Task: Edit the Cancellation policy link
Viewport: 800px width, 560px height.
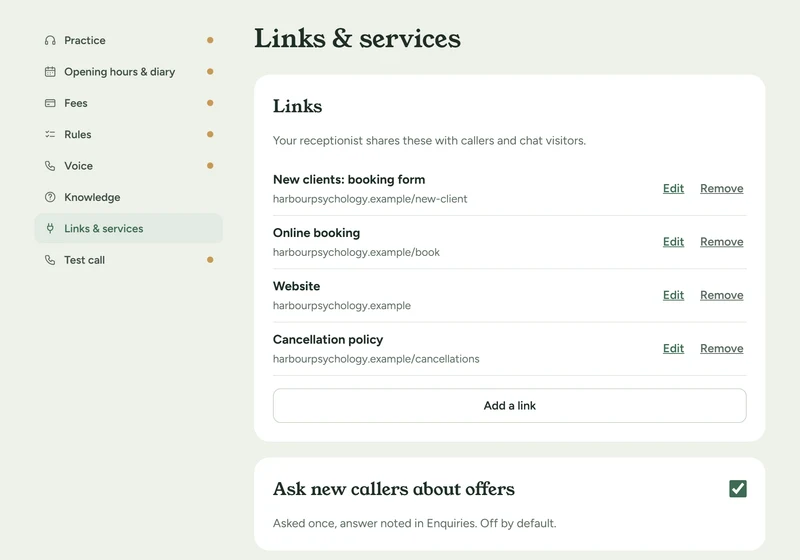Action: tap(673, 348)
